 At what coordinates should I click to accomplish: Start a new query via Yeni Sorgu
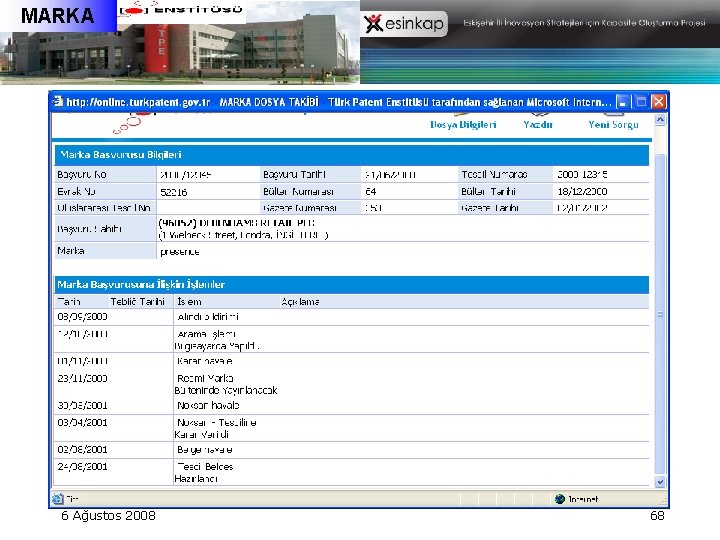pyautogui.click(x=613, y=124)
